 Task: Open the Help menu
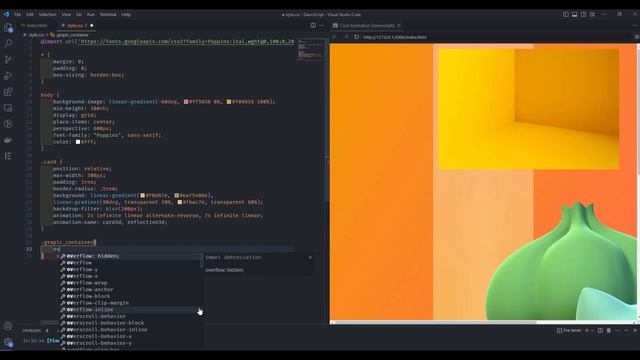coord(126,14)
